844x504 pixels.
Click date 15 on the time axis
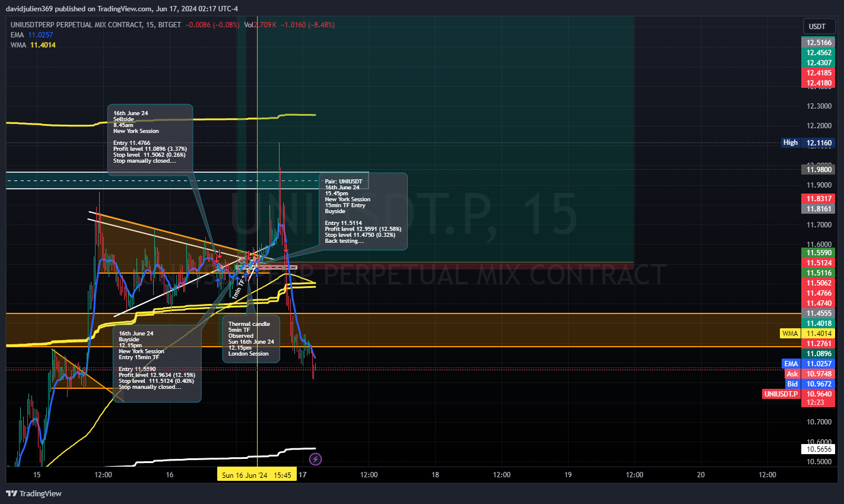[x=37, y=475]
